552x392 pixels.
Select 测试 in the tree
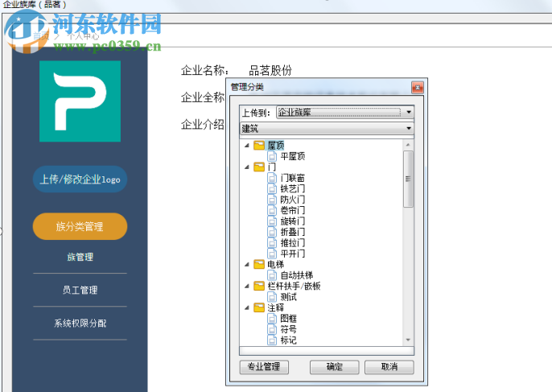288,297
